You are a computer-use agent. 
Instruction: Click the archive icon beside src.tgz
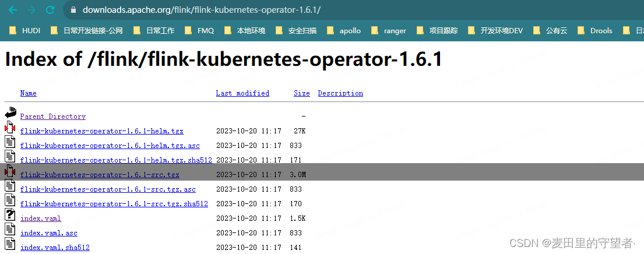tap(10, 171)
